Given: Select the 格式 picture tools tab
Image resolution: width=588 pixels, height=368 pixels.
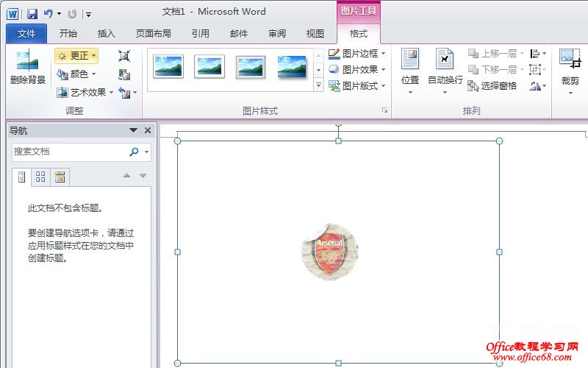Looking at the screenshot, I should click(359, 34).
